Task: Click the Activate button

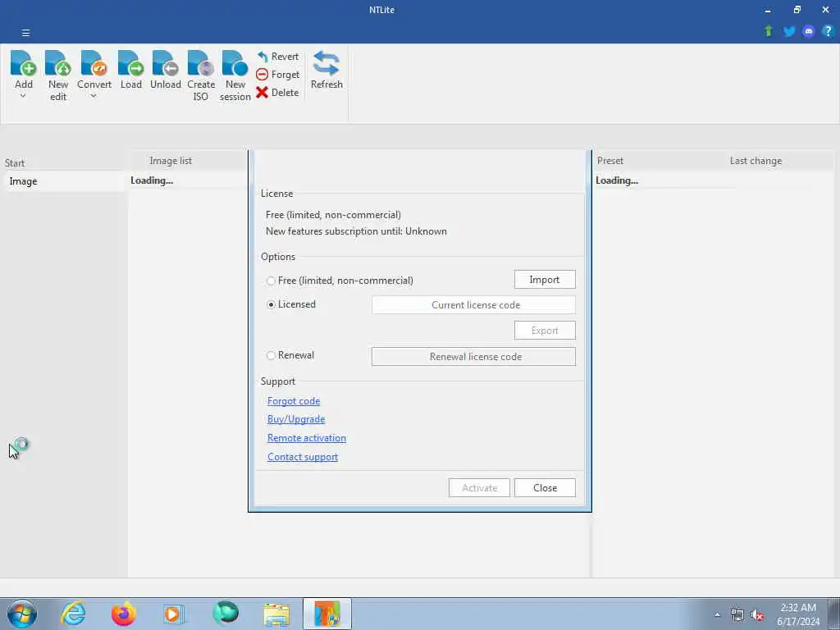Action: (479, 487)
